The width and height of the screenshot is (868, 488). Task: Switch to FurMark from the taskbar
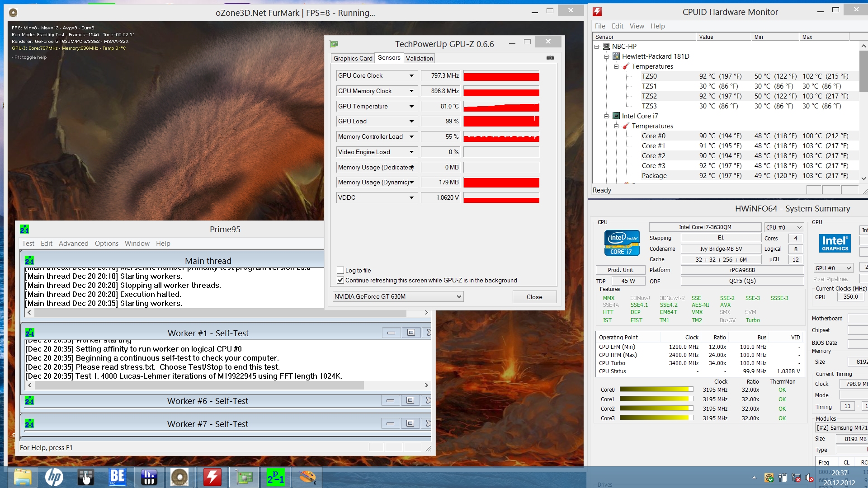click(x=179, y=477)
